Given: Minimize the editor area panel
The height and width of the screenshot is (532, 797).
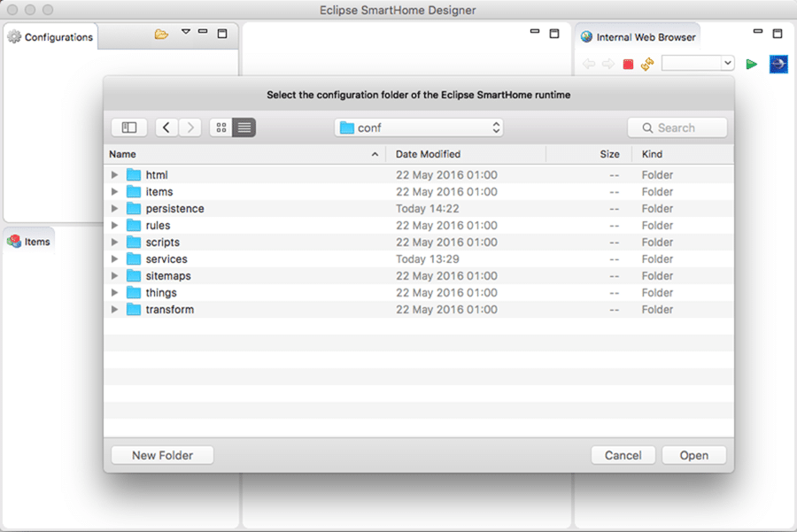Looking at the screenshot, I should click(x=535, y=32).
